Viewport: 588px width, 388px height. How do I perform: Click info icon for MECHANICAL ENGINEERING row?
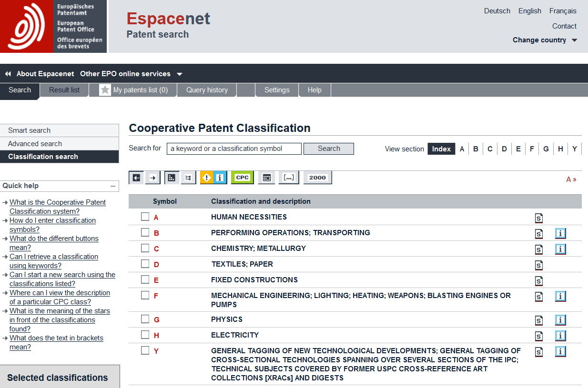[x=560, y=297]
